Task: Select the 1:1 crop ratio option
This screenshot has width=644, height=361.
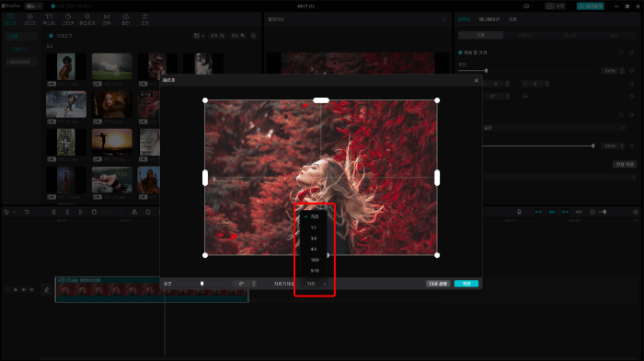Action: tap(314, 227)
